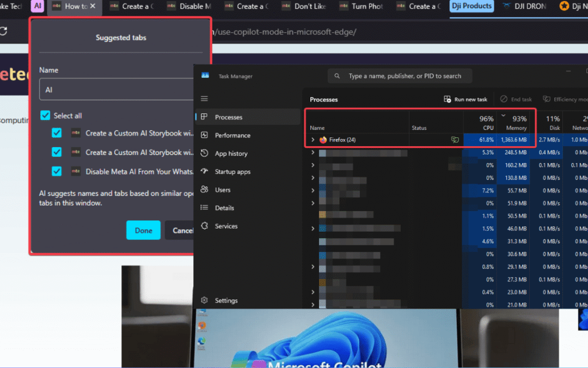Click Run new task
The height and width of the screenshot is (368, 588).
tap(465, 99)
